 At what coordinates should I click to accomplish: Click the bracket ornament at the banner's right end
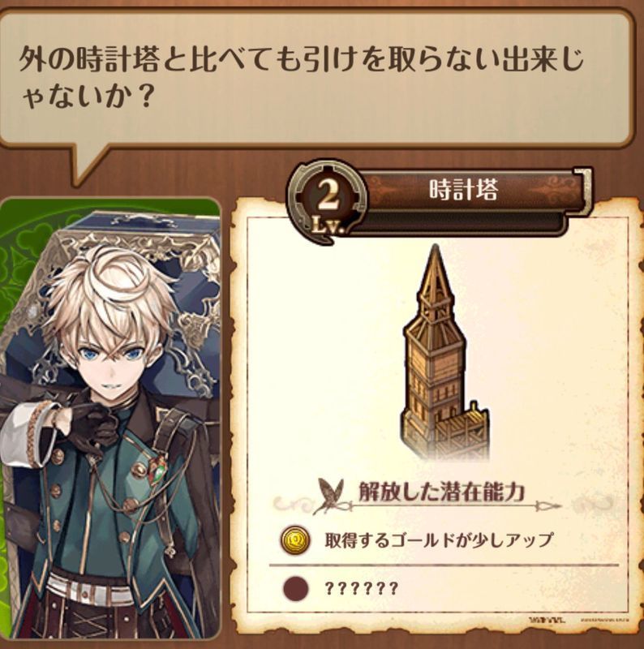pos(583,191)
